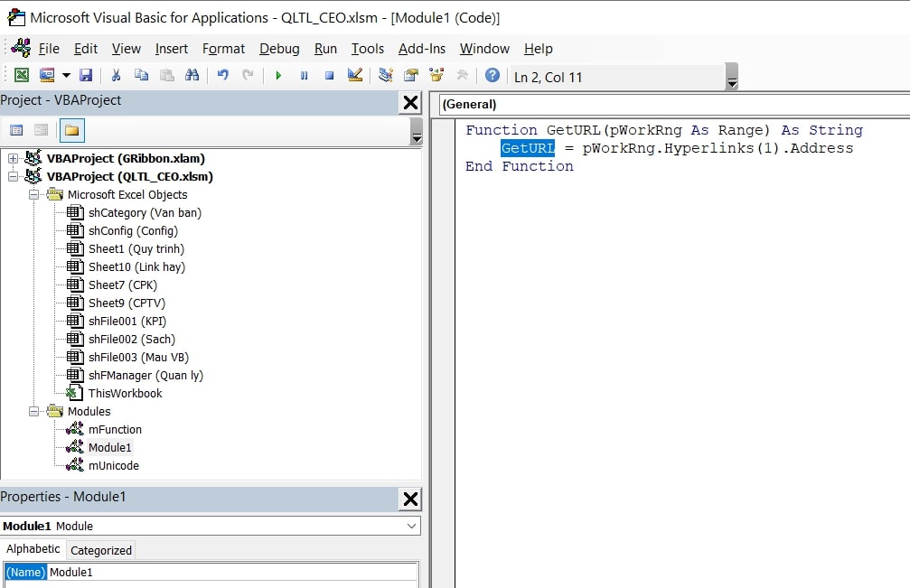This screenshot has width=910, height=588.
Task: Expand the VBAProject (GRibbon.xlam) tree node
Action: click(x=14, y=159)
